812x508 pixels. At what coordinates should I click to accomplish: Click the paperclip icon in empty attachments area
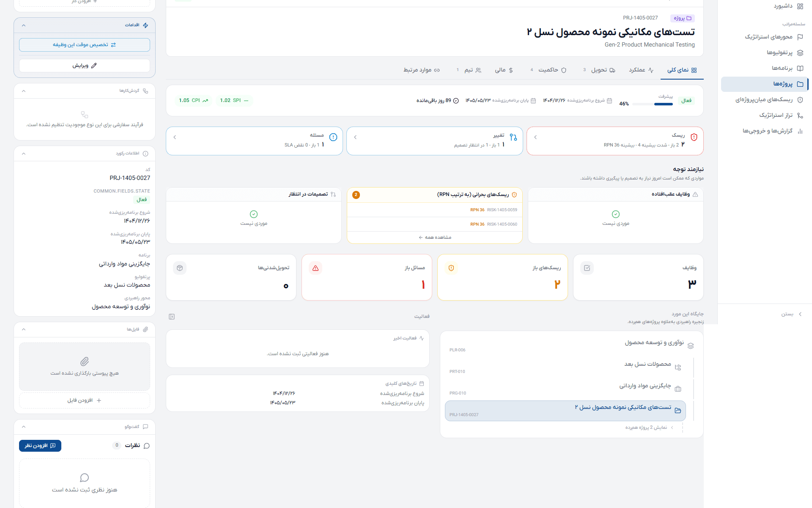[x=85, y=362]
